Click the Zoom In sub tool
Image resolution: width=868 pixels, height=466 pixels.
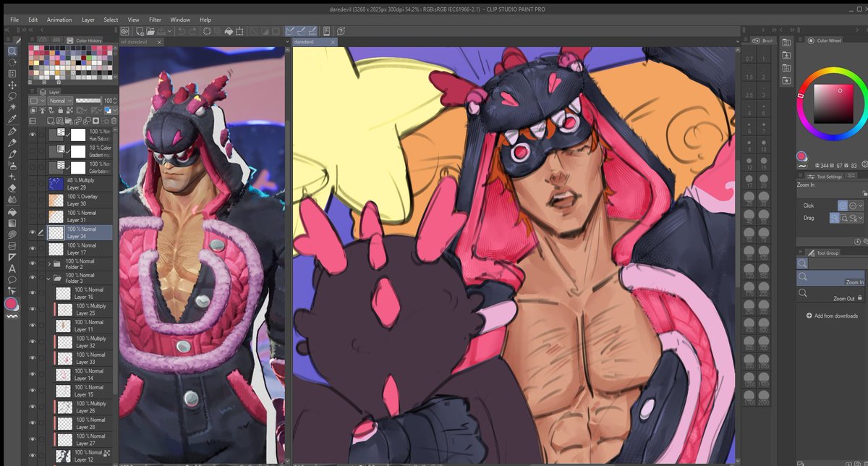click(832, 278)
